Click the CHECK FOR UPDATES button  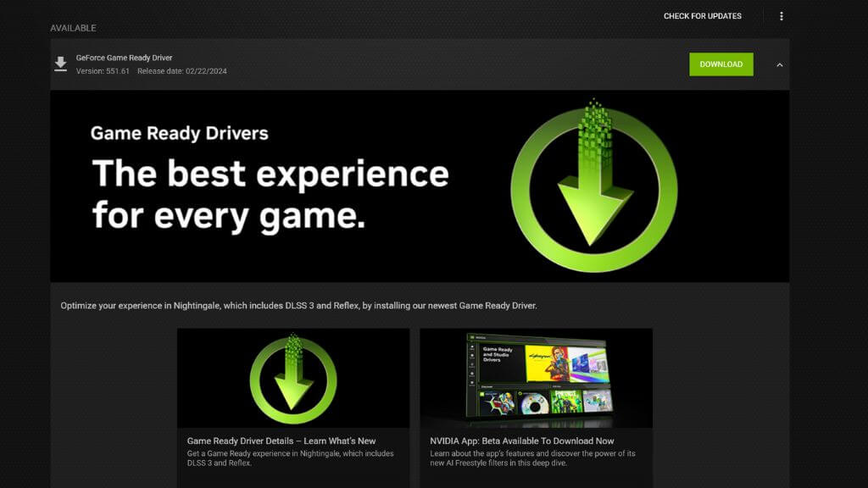[x=702, y=16]
